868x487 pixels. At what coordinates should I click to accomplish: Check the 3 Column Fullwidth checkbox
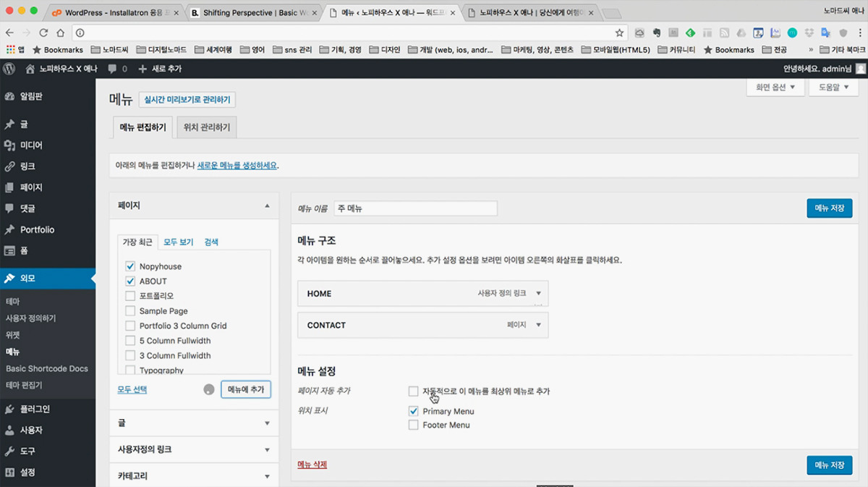tap(130, 355)
